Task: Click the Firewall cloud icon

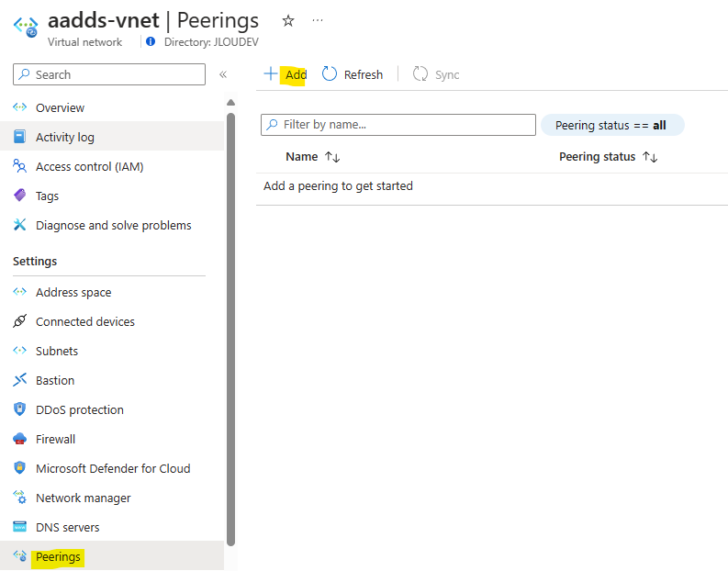Action: 19,438
